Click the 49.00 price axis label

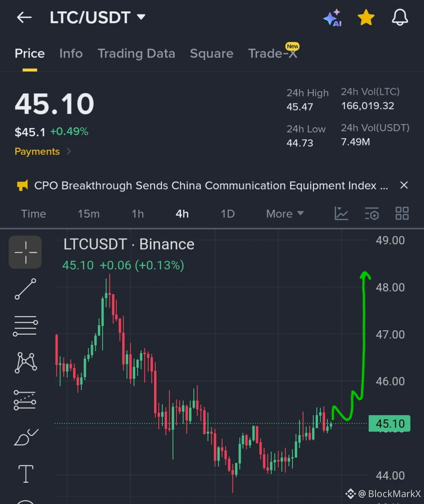tap(390, 240)
